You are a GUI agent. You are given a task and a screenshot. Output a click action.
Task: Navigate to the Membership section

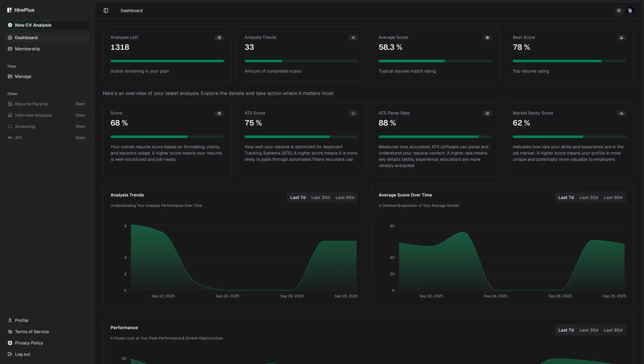[27, 49]
